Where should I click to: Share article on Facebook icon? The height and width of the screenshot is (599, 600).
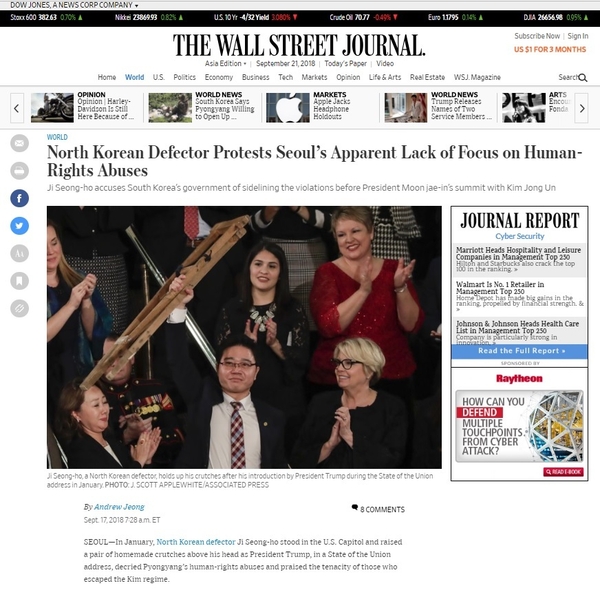point(20,198)
